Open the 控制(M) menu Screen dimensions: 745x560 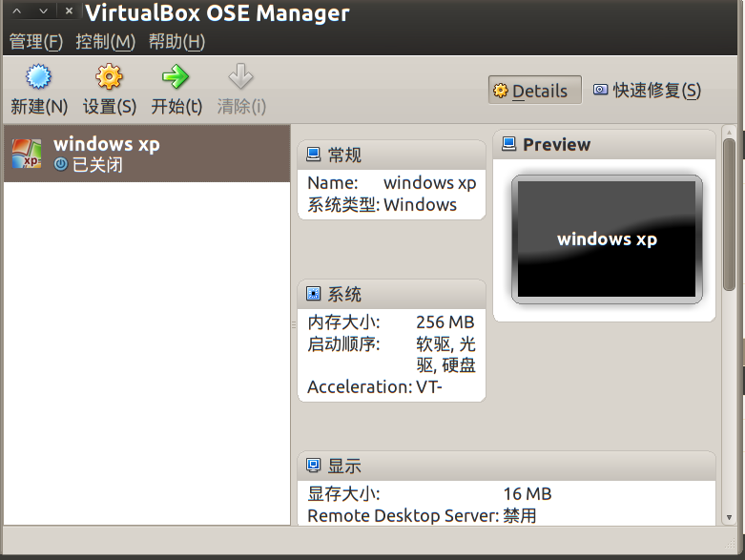point(106,42)
